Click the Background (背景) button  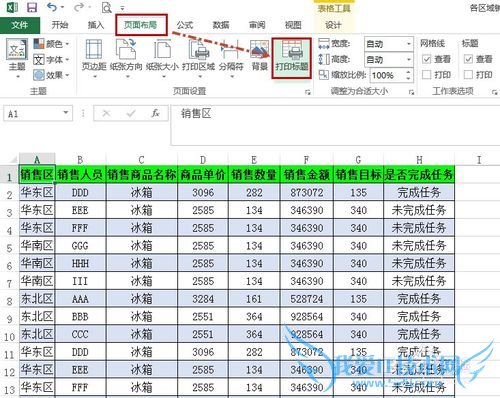pos(260,56)
